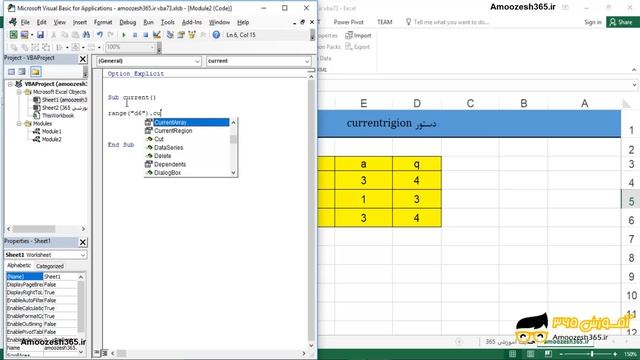Screen dimensions: 640x360
Task: Run the macro with the green play icon
Action: click(124, 35)
